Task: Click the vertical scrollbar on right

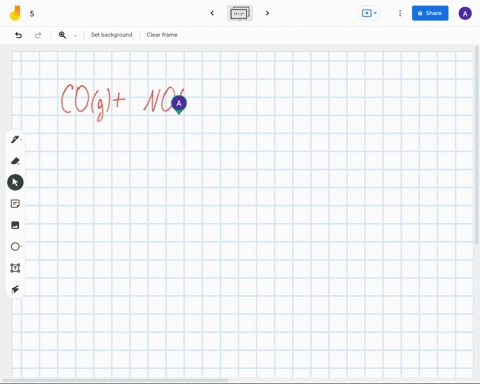Action: click(477, 145)
